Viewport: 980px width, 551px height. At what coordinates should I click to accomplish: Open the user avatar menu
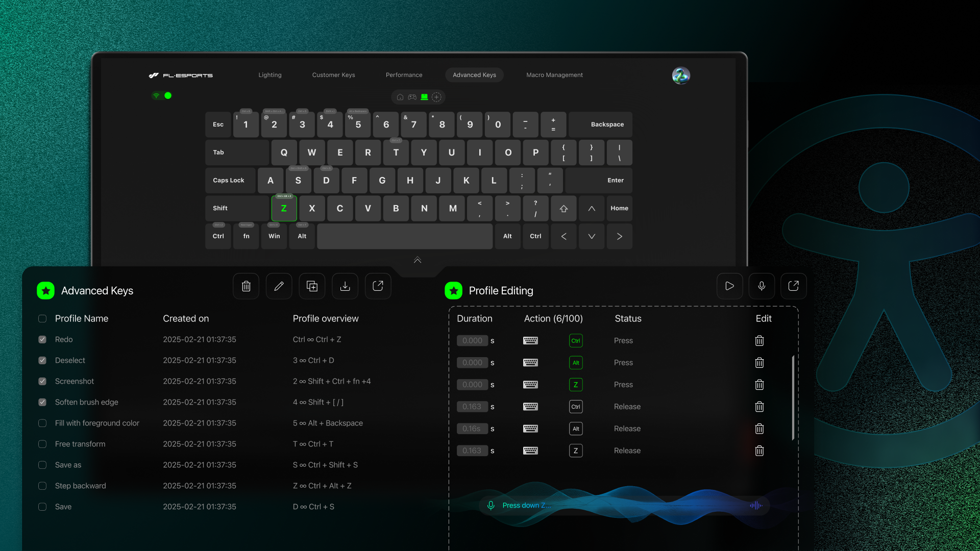click(x=681, y=76)
